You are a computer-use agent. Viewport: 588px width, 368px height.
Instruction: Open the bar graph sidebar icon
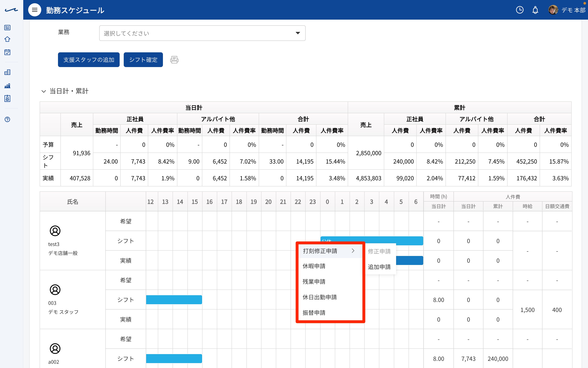coord(7,86)
